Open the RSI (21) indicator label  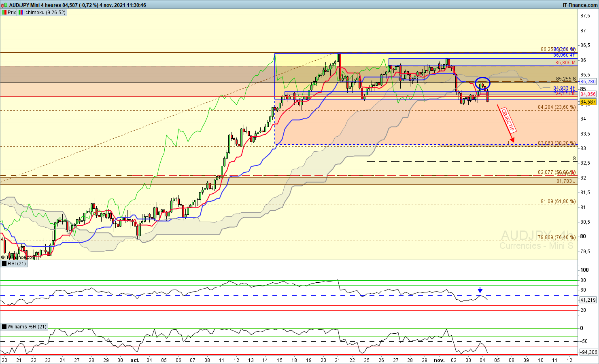pos(17,264)
